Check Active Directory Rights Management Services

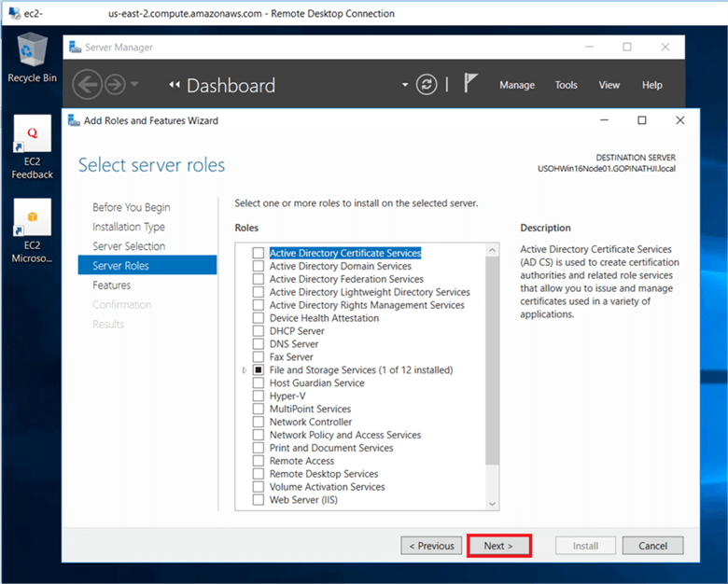point(259,305)
